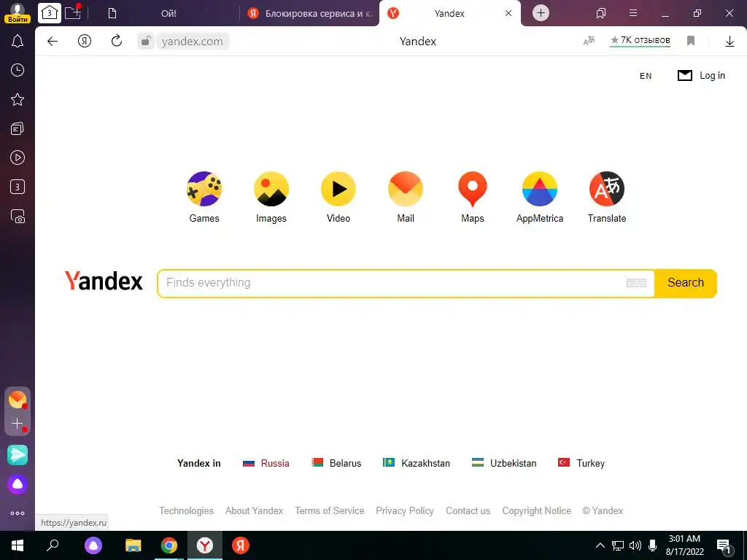Open the bookmarks manager icon in title bar
The width and height of the screenshot is (747, 560).
coord(601,13)
